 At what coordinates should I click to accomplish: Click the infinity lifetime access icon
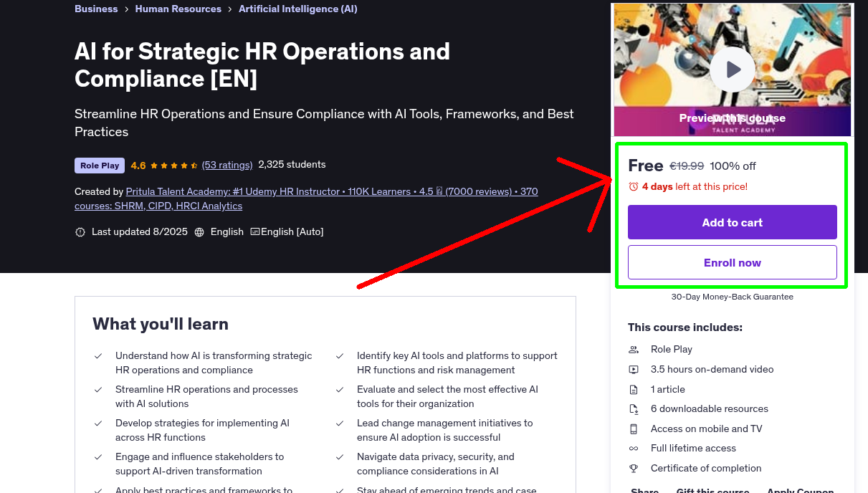click(x=634, y=449)
